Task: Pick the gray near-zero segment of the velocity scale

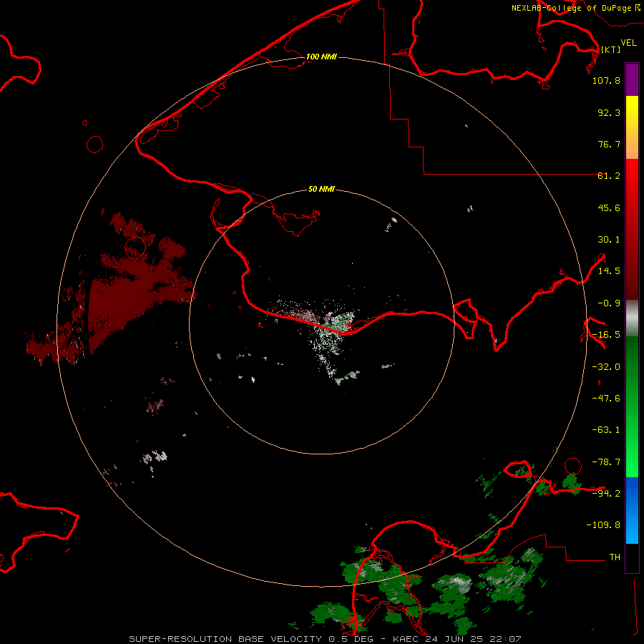Action: [632, 318]
